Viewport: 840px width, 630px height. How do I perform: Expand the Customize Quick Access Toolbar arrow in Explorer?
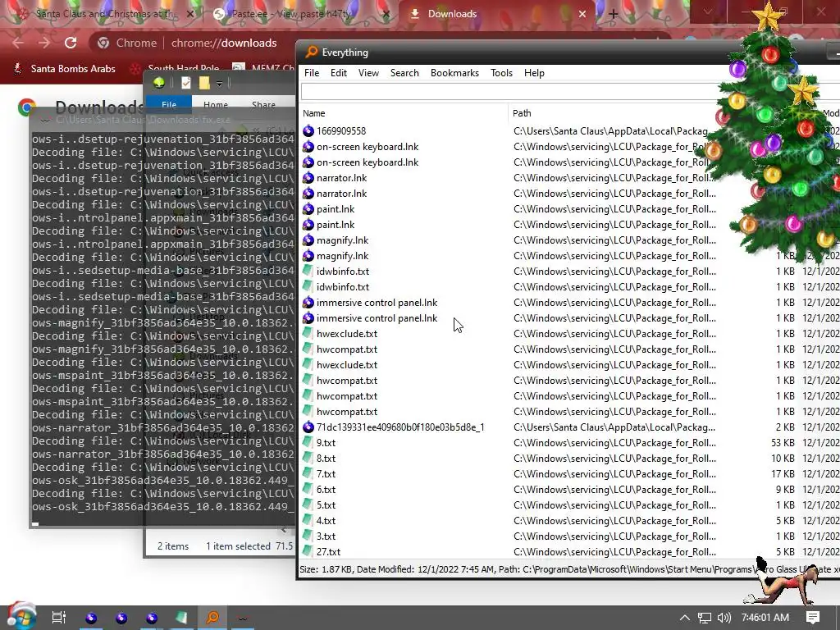(x=219, y=84)
